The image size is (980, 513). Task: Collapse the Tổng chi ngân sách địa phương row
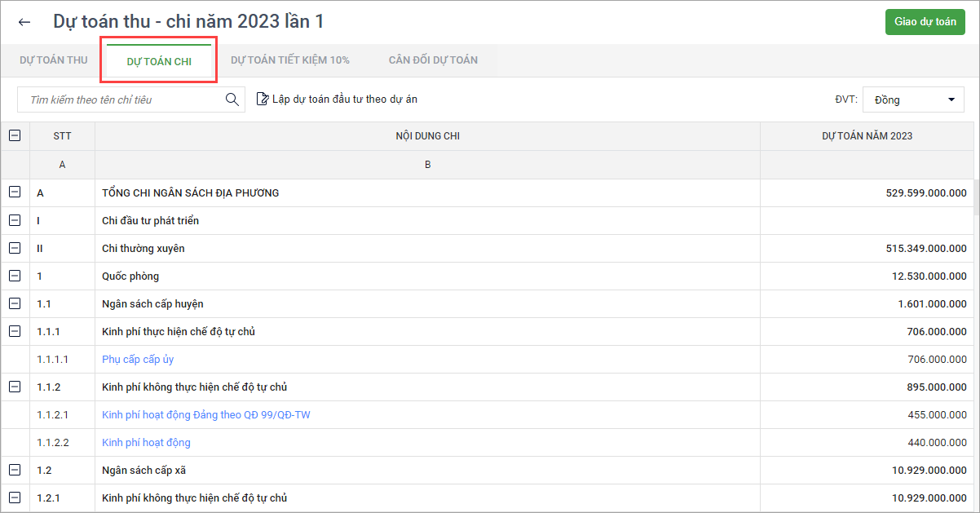click(15, 192)
